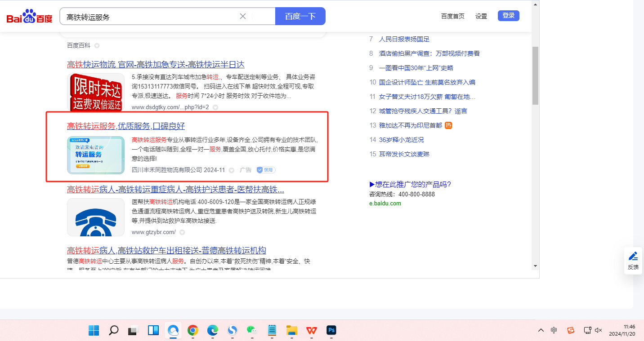This screenshot has height=341, width=644.
Task: Clear the search box with the X icon
Action: coord(243,17)
